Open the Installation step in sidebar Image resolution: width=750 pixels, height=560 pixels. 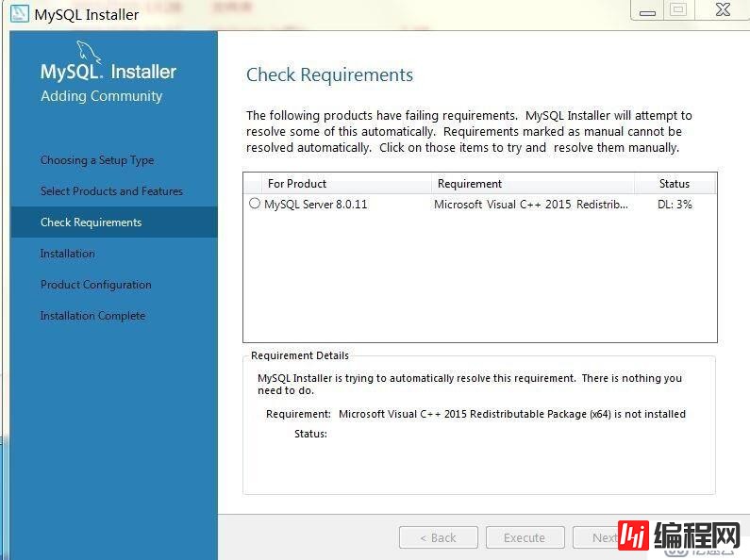point(67,254)
